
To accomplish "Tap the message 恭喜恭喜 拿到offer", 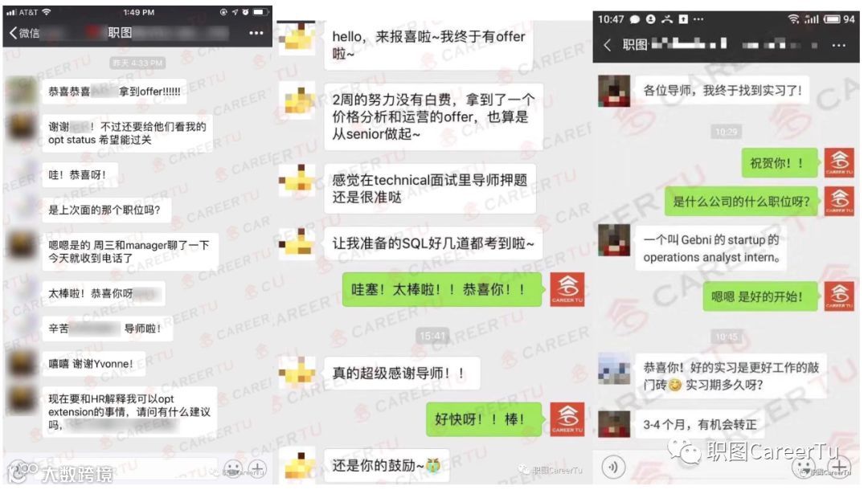I will pyautogui.click(x=114, y=92).
